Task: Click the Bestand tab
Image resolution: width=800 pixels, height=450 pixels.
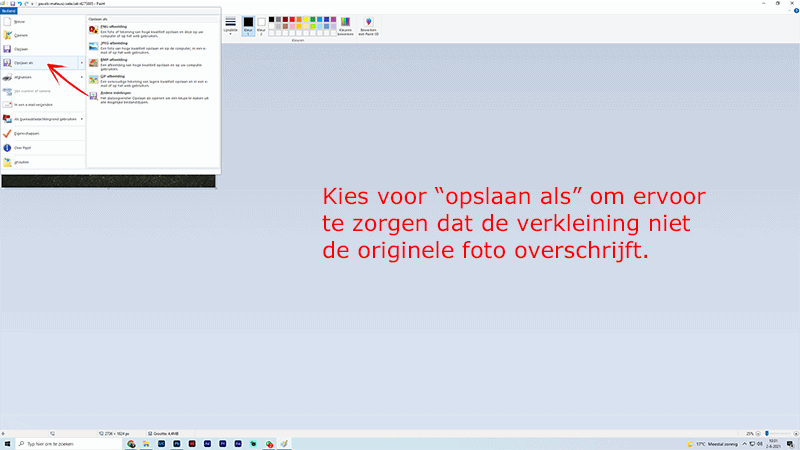Action: 9,11
